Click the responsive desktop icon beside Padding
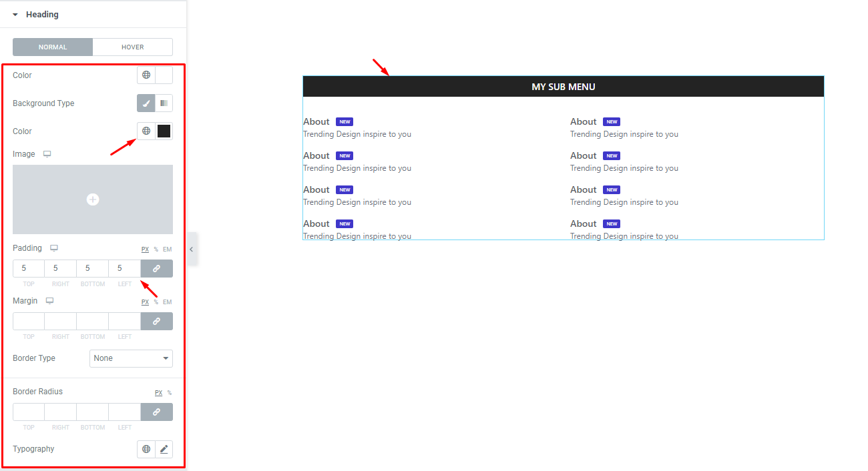 click(x=49, y=248)
